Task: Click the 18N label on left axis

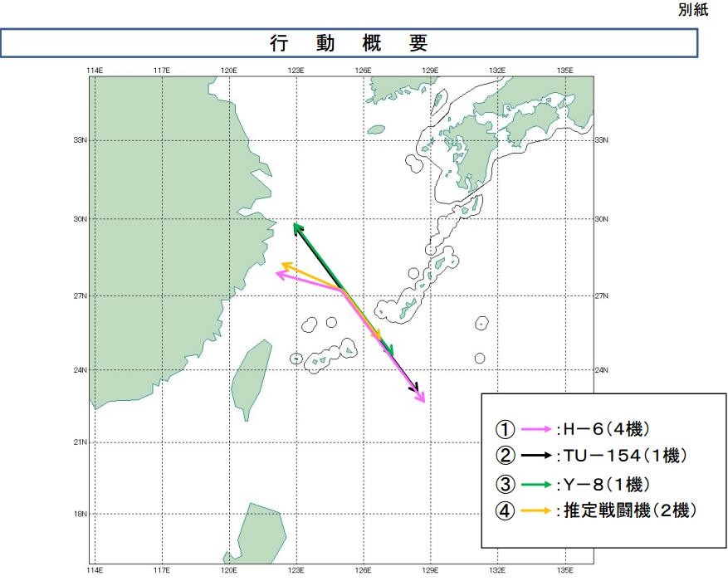Action: click(x=81, y=514)
